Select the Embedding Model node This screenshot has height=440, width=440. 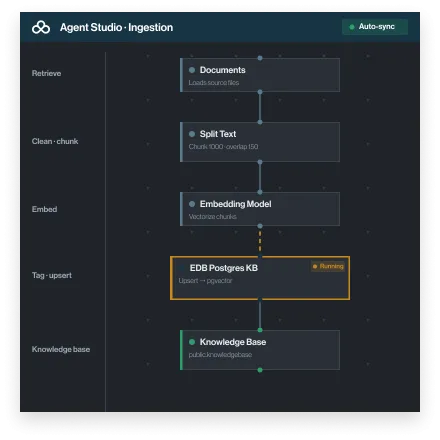coord(260,209)
